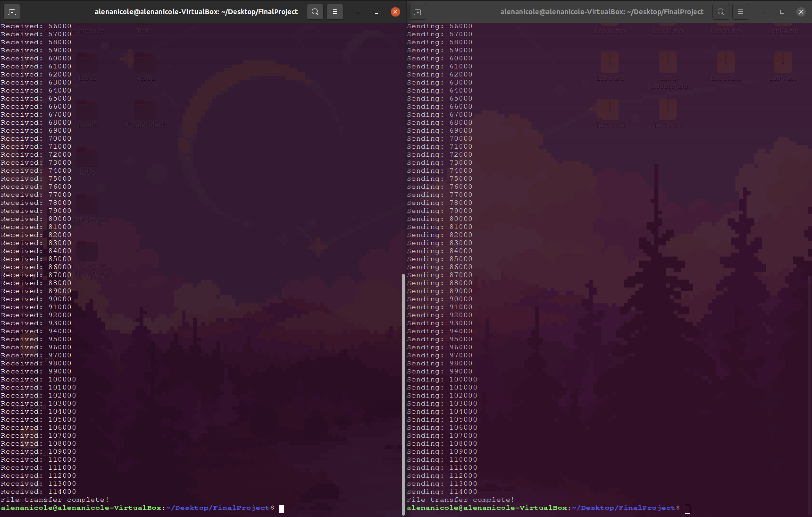The width and height of the screenshot is (812, 517).
Task: Click the "Received: 100000" output line
Action: [x=38, y=379]
